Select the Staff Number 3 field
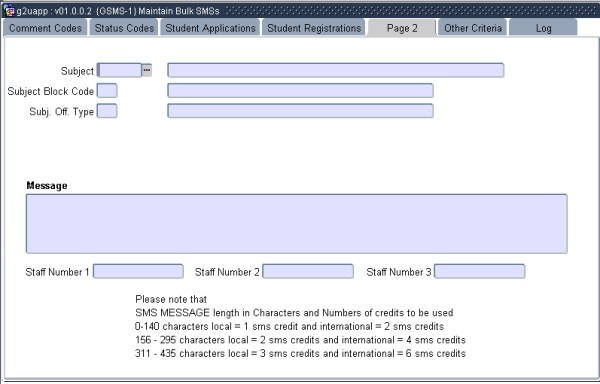The width and height of the screenshot is (600, 384). pyautogui.click(x=479, y=272)
